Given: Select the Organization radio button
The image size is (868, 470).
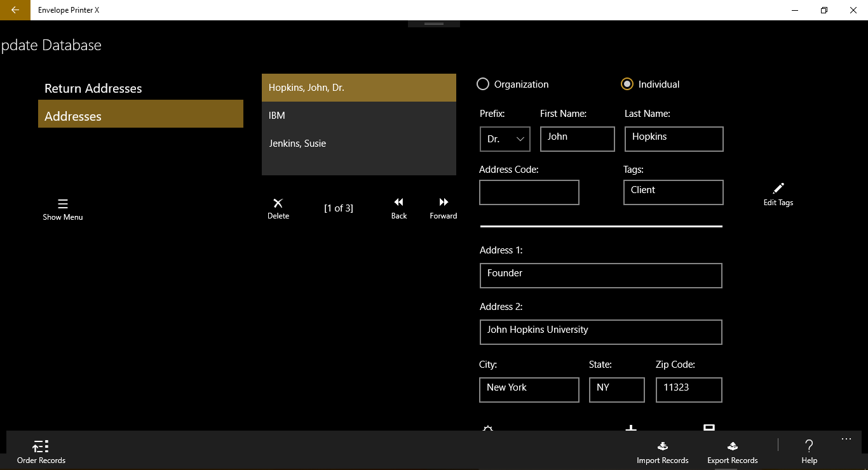Looking at the screenshot, I should [483, 84].
